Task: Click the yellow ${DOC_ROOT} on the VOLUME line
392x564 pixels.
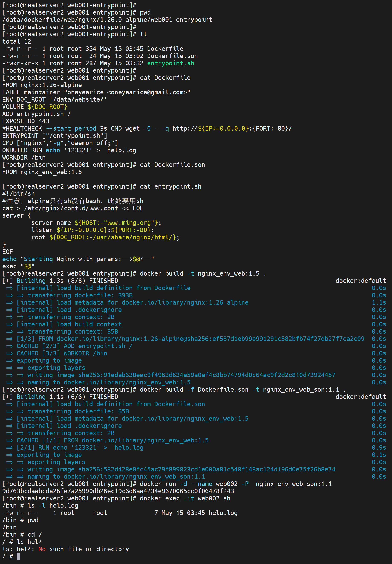Action: tap(47, 107)
